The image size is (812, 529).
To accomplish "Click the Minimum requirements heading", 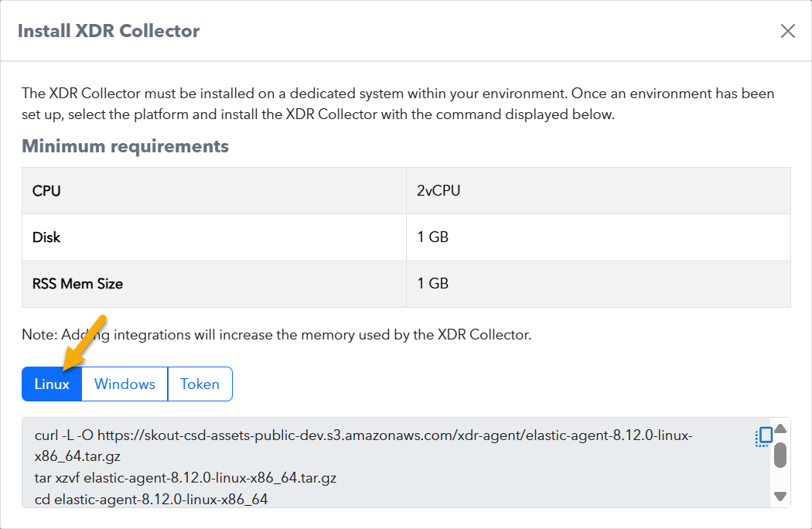I will (125, 146).
